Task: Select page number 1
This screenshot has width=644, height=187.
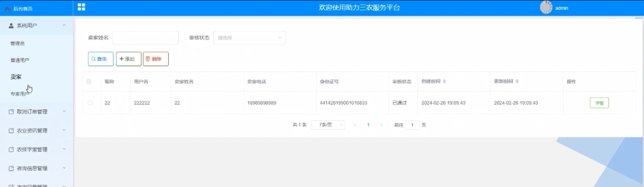Action: tap(368, 125)
